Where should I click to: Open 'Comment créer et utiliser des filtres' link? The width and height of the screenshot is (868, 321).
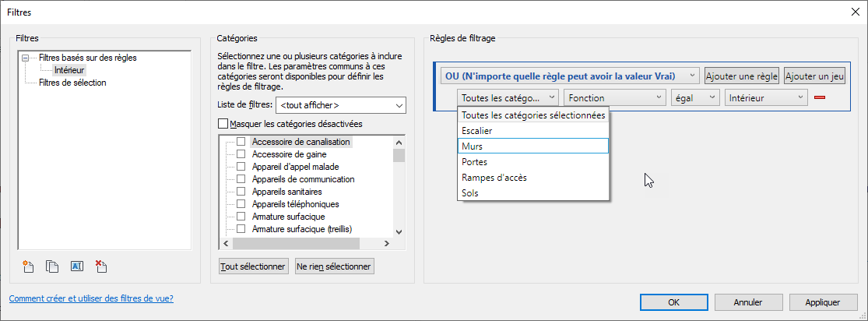point(91,298)
